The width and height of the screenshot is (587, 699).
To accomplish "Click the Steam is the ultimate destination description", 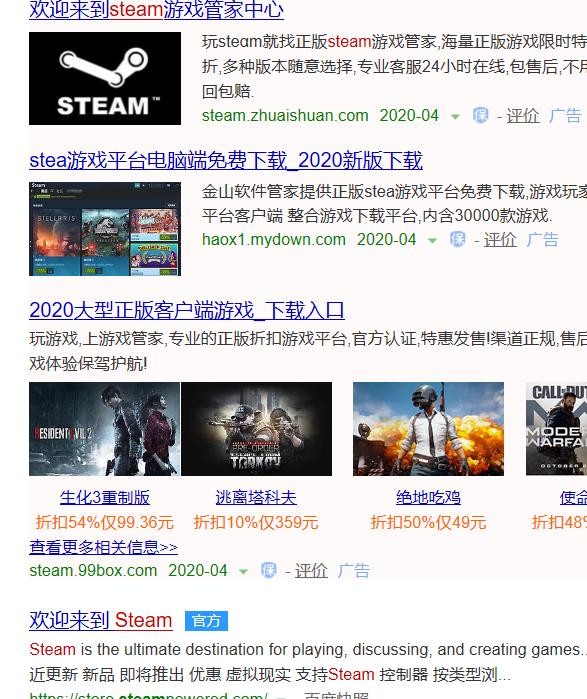I will point(308,650).
